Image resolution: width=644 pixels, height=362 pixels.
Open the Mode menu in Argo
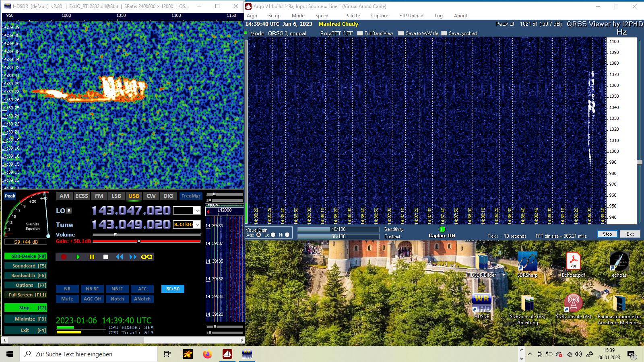[298, 16]
